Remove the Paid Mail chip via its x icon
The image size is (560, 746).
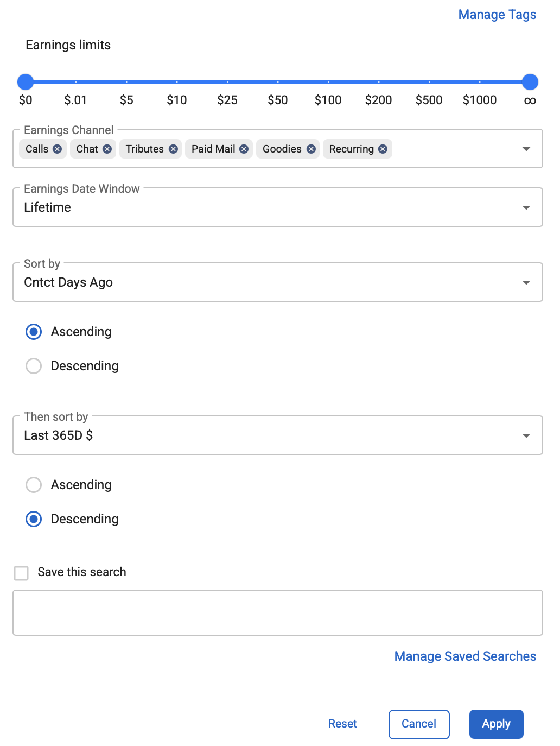coord(244,149)
